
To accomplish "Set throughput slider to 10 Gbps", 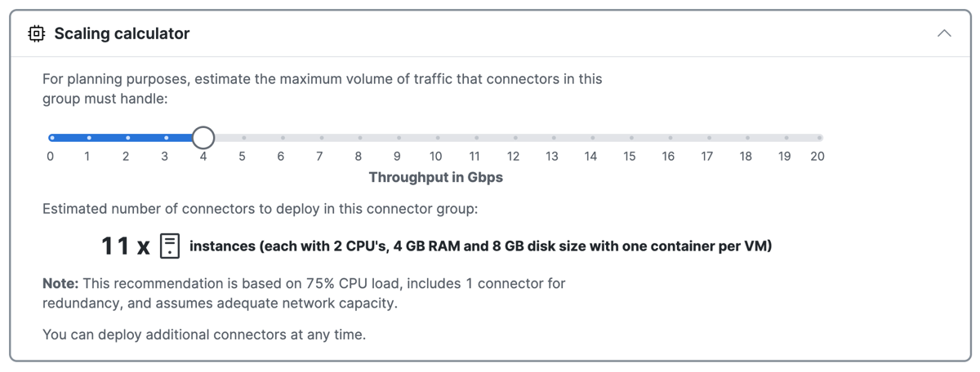I will [437, 138].
